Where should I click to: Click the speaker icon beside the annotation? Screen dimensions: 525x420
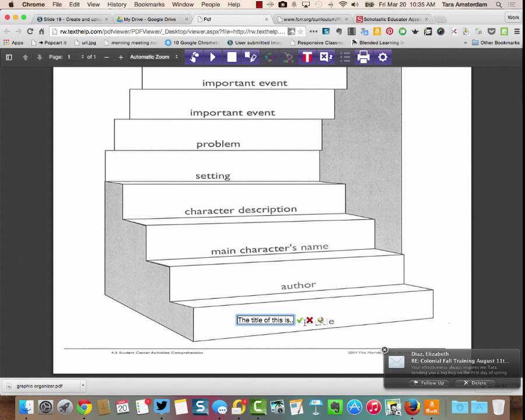320,320
